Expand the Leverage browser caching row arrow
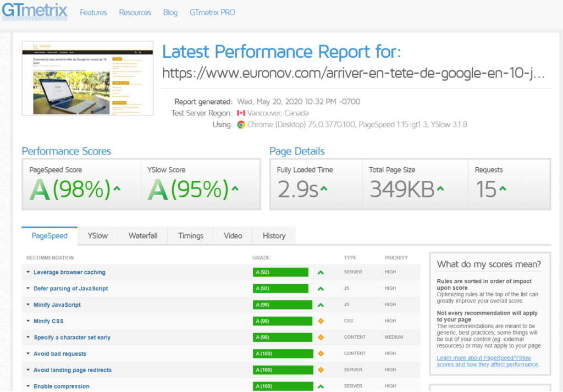Viewport: 563px width, 392px height. 28,272
